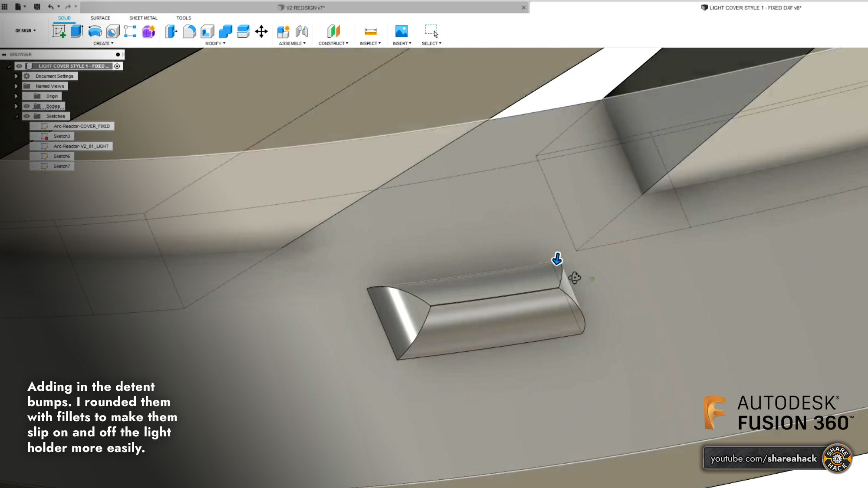This screenshot has height=488, width=868.
Task: Click the Shell tool icon
Action: point(207,31)
